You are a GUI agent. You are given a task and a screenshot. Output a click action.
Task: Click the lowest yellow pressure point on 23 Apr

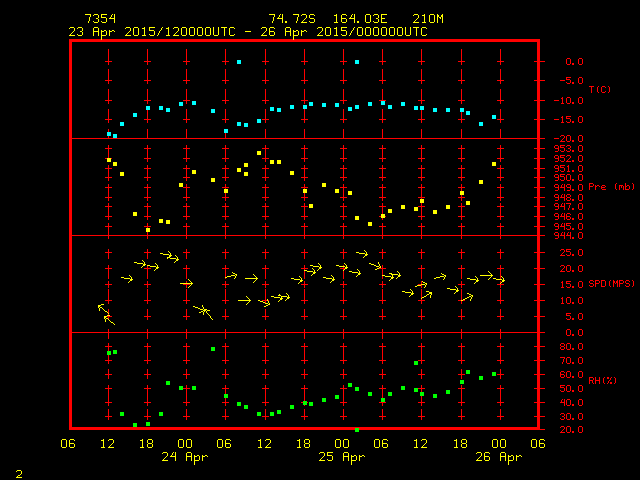point(148,230)
